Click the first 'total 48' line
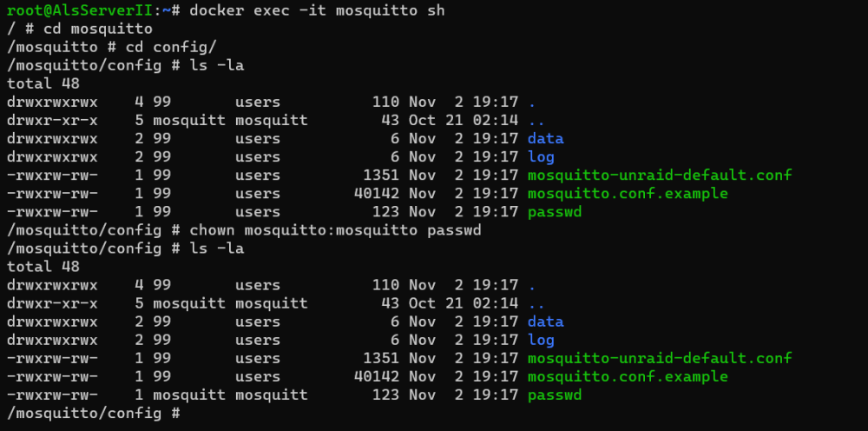Viewport: 868px width, 431px height. (x=43, y=83)
